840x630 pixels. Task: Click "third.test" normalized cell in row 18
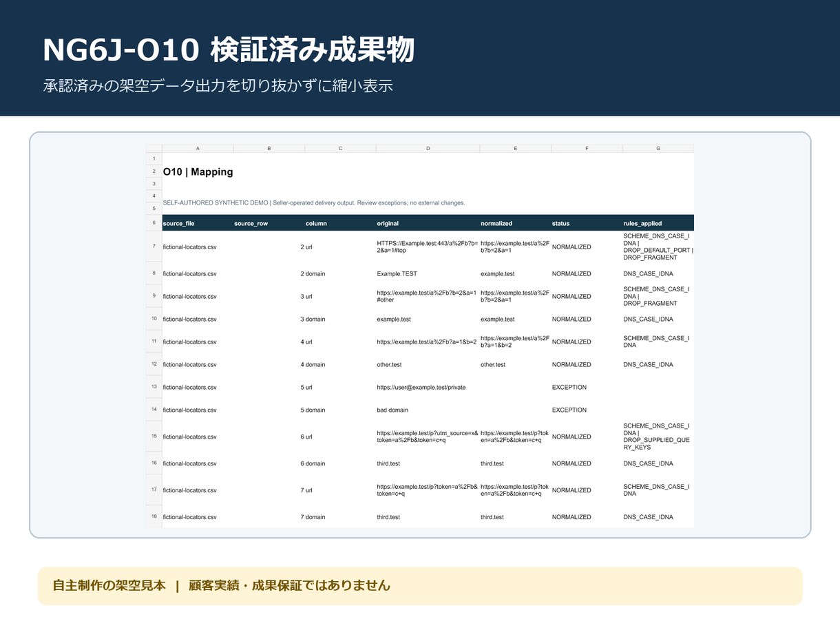[x=492, y=516]
